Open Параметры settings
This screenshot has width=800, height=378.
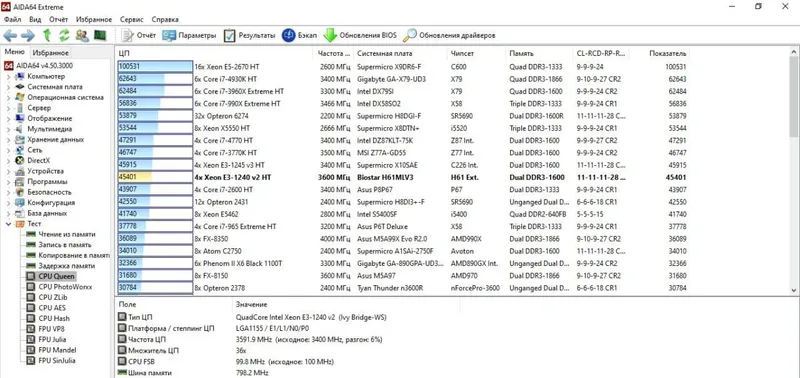(189, 35)
